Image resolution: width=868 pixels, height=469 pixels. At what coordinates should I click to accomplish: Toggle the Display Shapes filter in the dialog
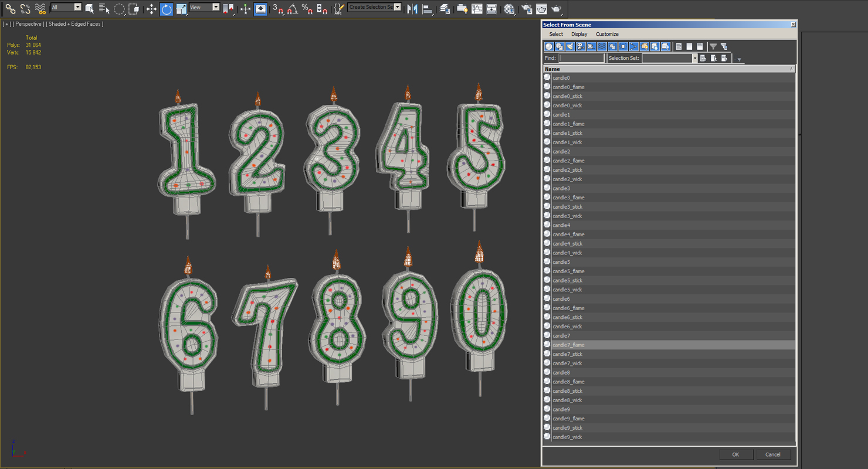tap(560, 46)
